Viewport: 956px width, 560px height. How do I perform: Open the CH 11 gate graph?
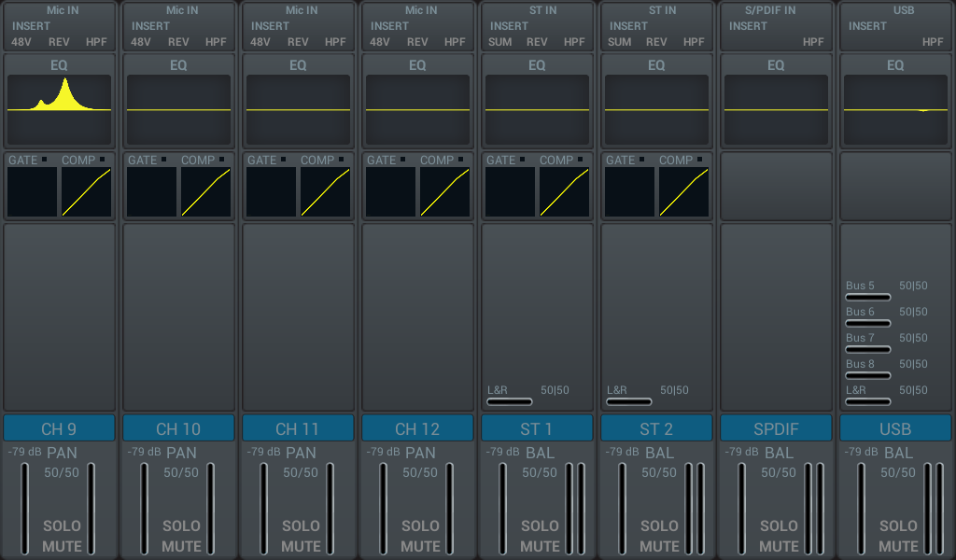click(272, 192)
